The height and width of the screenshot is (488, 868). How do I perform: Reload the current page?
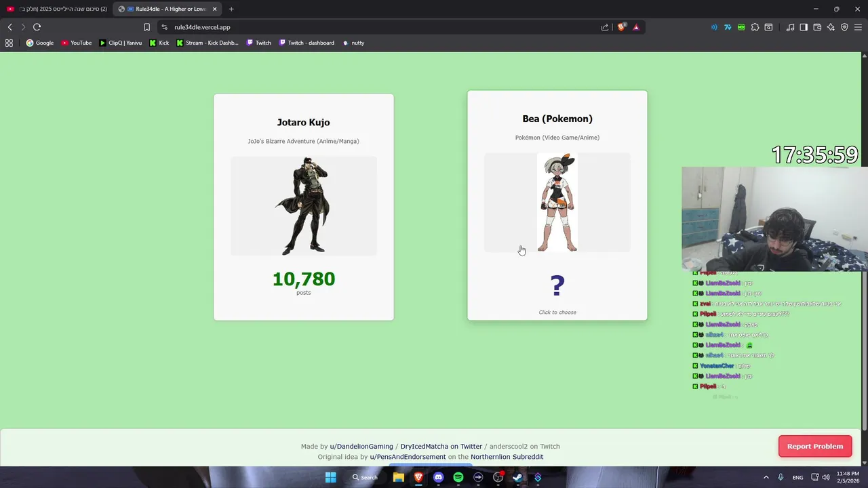[x=37, y=27]
